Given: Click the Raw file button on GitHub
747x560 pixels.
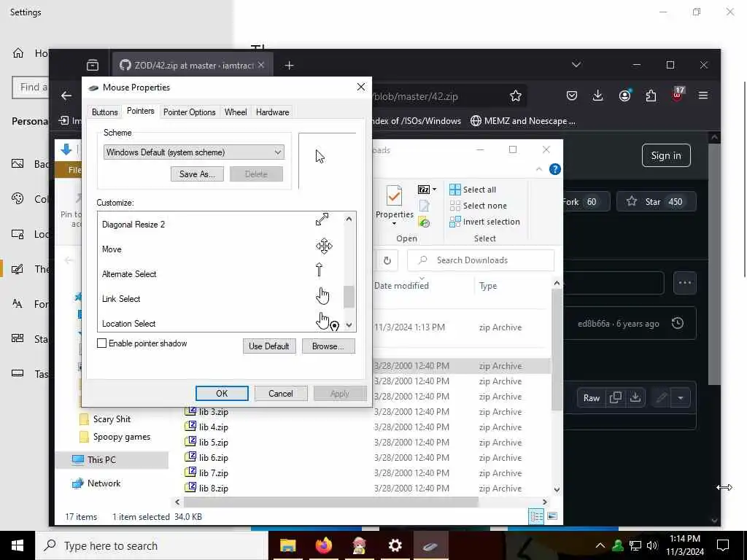Looking at the screenshot, I should click(591, 398).
